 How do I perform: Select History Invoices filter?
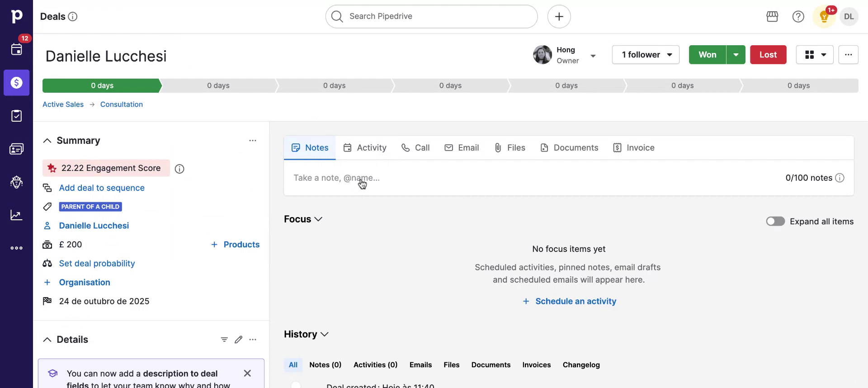point(536,365)
